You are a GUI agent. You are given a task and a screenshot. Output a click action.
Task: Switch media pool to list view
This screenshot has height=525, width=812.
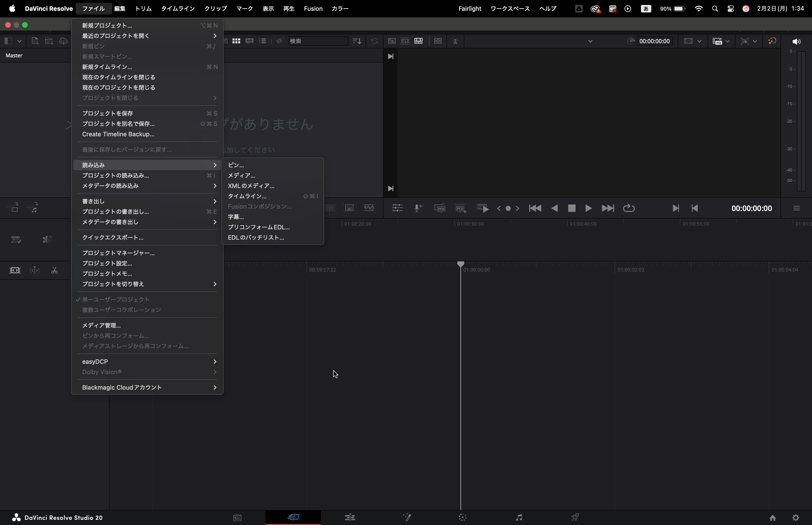262,41
